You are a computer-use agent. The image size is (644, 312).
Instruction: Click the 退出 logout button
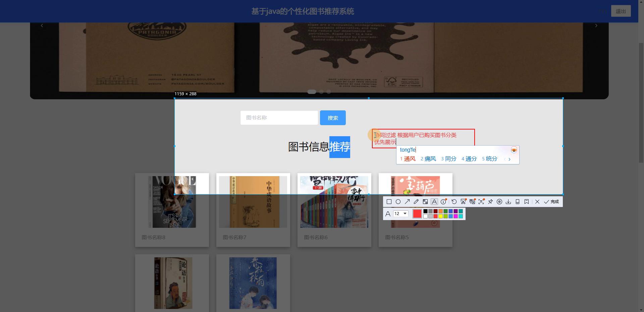(621, 11)
